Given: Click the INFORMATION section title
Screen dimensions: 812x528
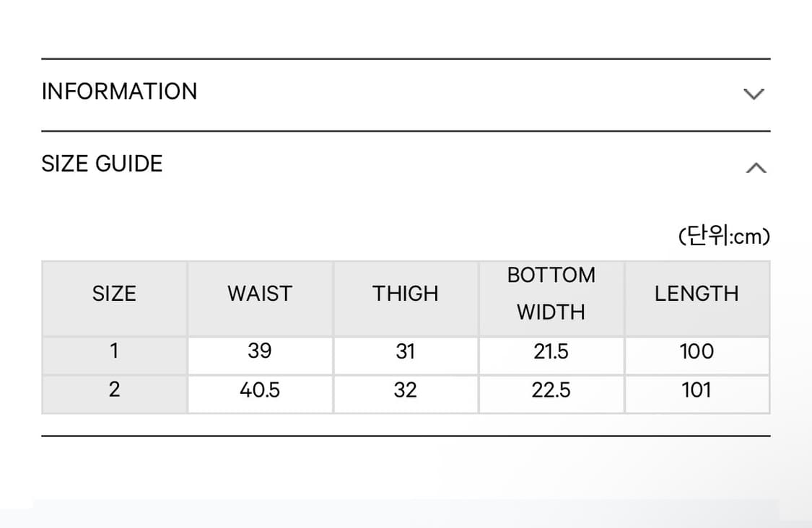Looking at the screenshot, I should pos(119,92).
